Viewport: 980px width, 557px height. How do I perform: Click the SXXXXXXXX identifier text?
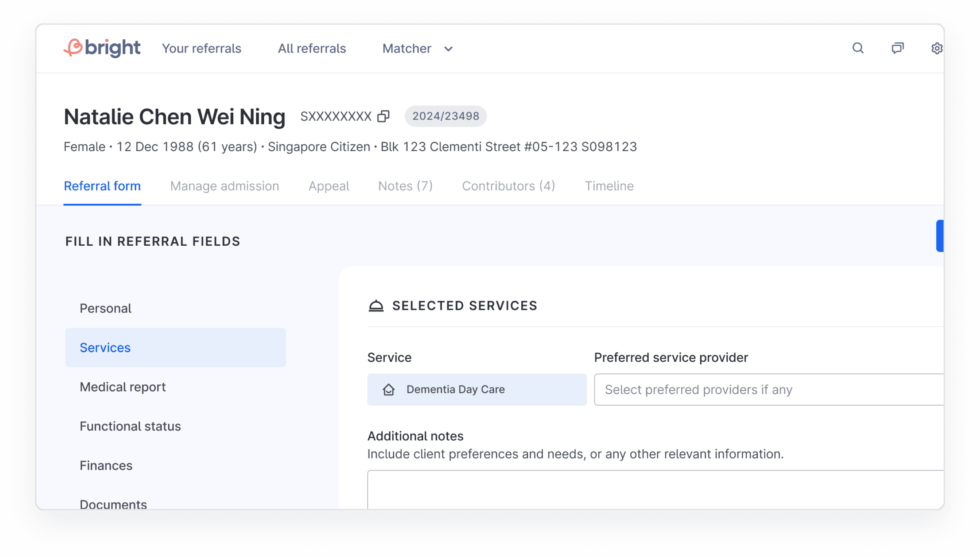(x=336, y=116)
